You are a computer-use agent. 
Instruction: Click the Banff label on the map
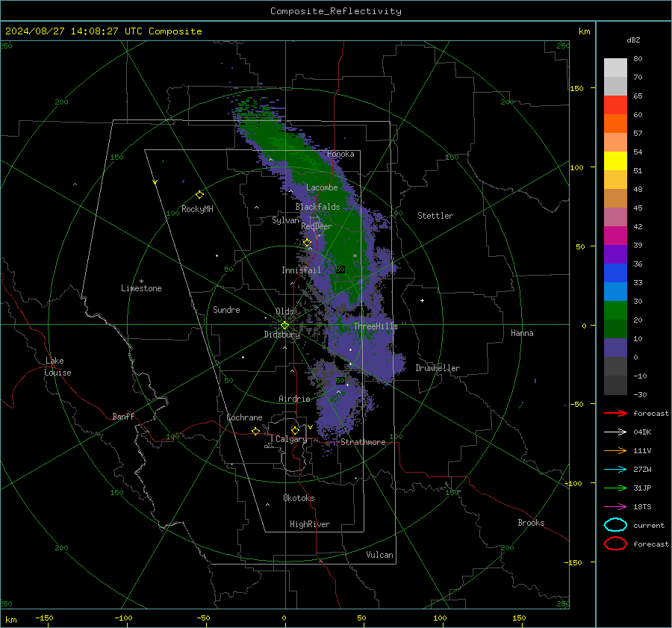pyautogui.click(x=123, y=417)
